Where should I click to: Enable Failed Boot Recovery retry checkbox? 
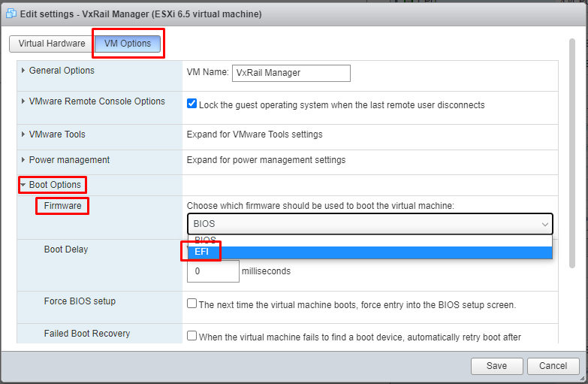[x=192, y=337]
